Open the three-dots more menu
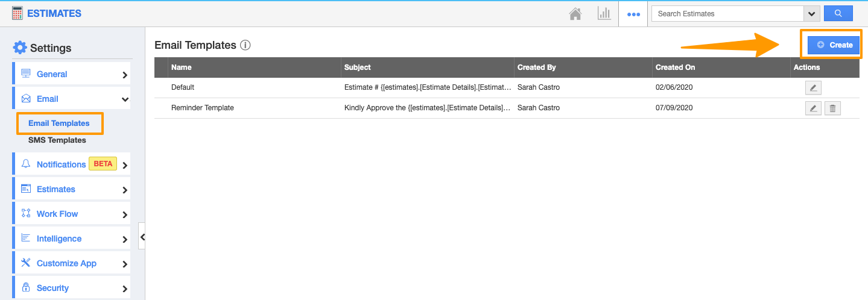This screenshot has height=300, width=868. pos(633,14)
